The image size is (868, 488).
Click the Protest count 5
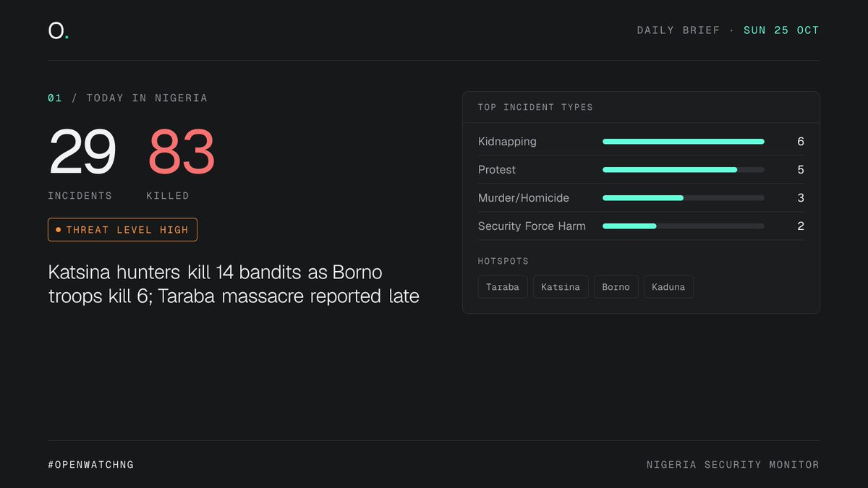point(801,170)
